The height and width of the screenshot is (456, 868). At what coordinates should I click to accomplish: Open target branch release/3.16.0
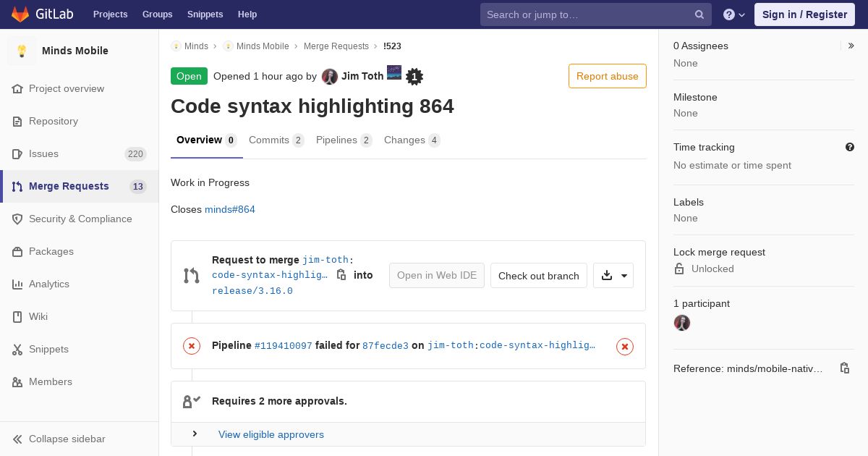coord(252,291)
